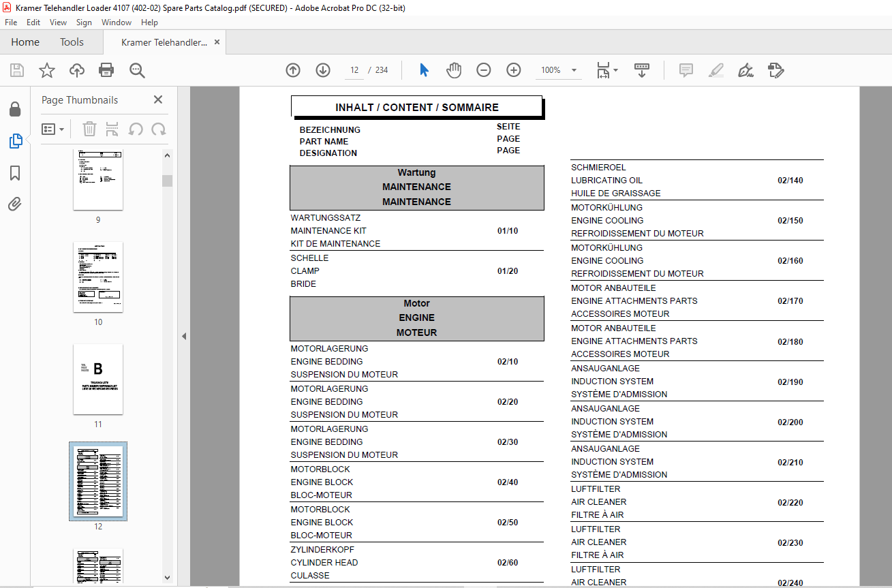Open the Fit page options button
The image size is (892, 588).
pos(606,70)
